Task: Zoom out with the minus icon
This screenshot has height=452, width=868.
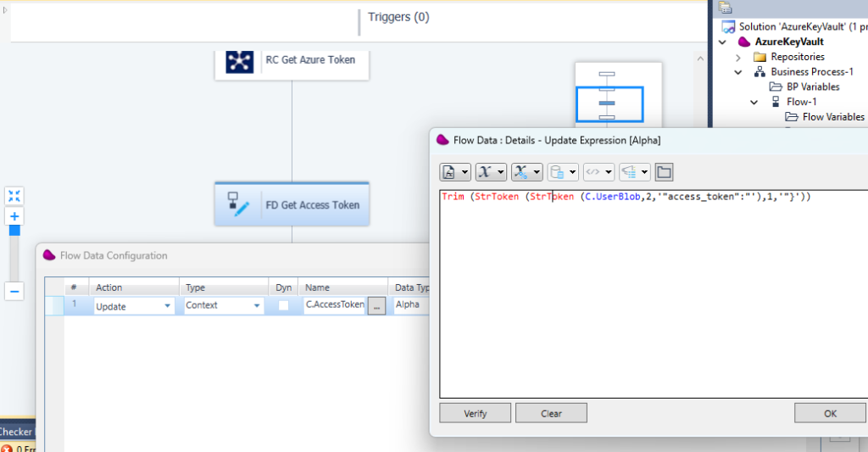Action: coord(14,291)
